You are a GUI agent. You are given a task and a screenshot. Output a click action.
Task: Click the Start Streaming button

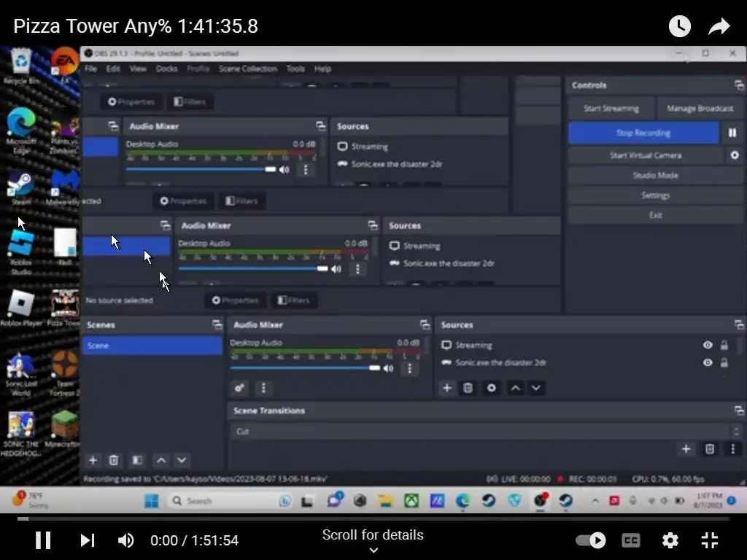tap(611, 108)
